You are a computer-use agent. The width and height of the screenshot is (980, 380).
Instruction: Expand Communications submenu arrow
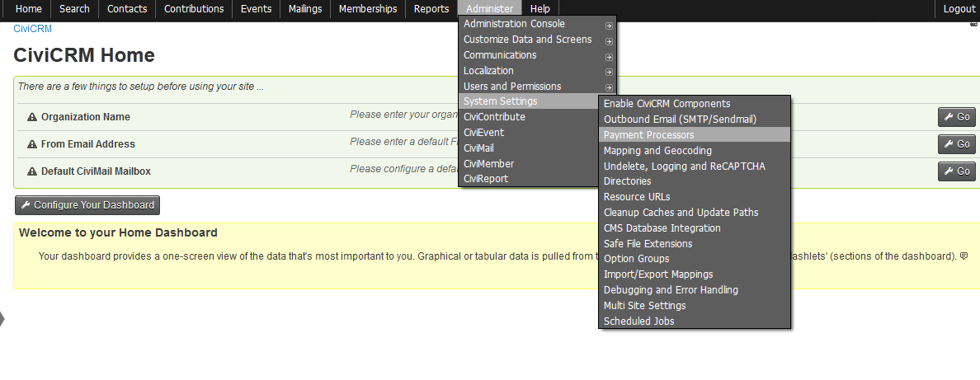coord(609,57)
